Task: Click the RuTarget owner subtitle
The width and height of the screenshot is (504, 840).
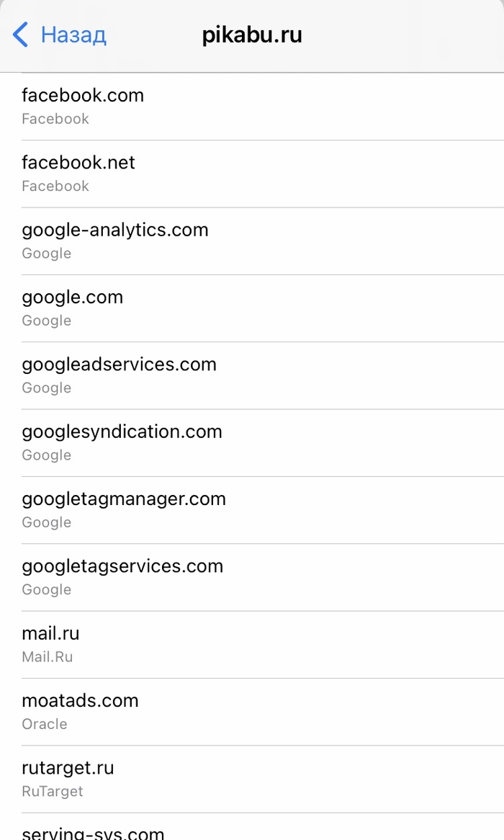Action: (x=53, y=791)
